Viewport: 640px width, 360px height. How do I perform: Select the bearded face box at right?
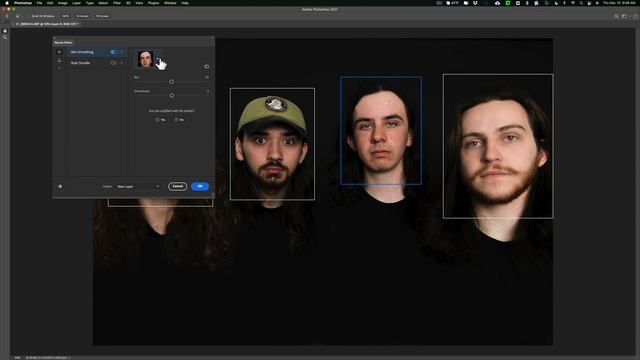(x=498, y=146)
